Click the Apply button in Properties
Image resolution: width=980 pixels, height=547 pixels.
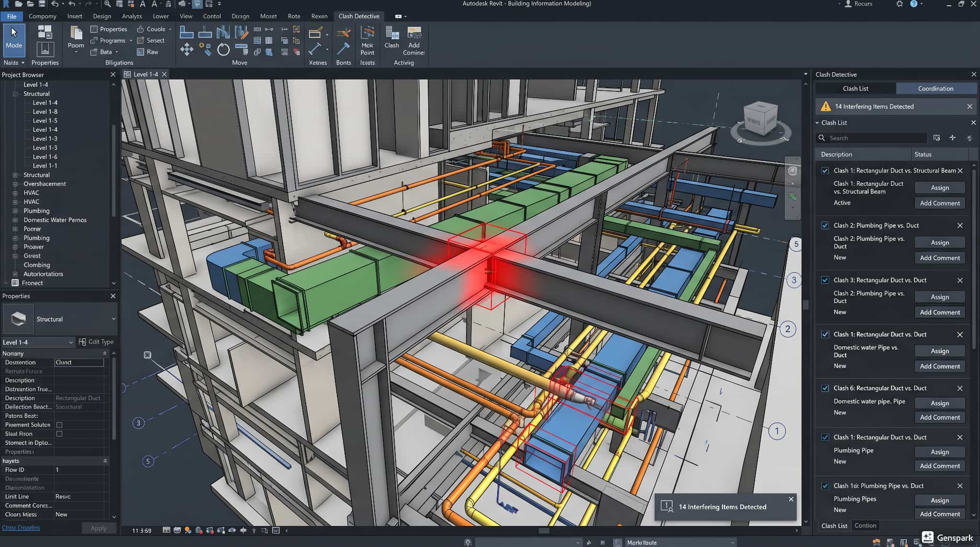[x=99, y=528]
